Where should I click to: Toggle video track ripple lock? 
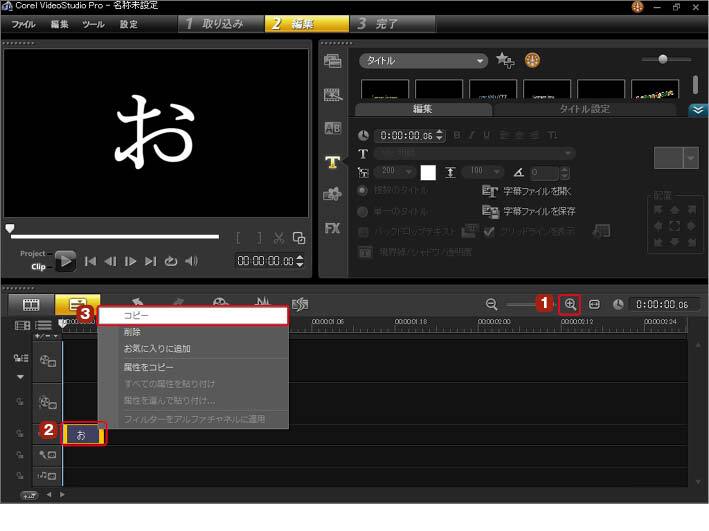(21, 358)
